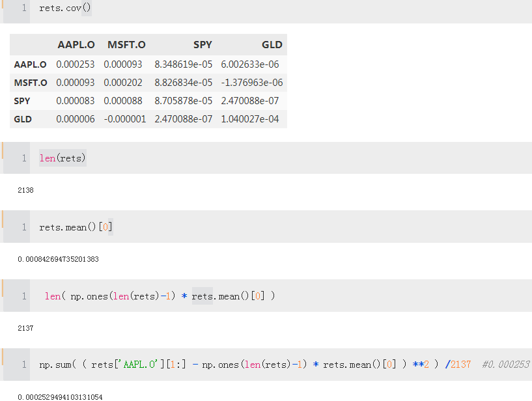Click value 1.040027e-04 in GLD row

coord(249,119)
